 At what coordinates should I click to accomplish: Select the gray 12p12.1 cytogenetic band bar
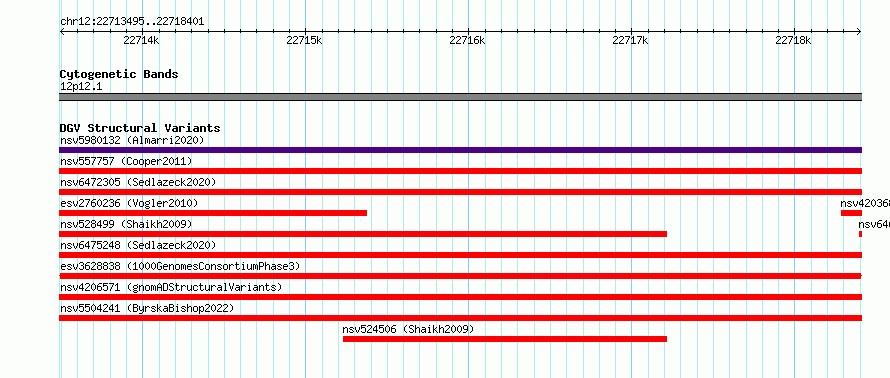(460, 97)
